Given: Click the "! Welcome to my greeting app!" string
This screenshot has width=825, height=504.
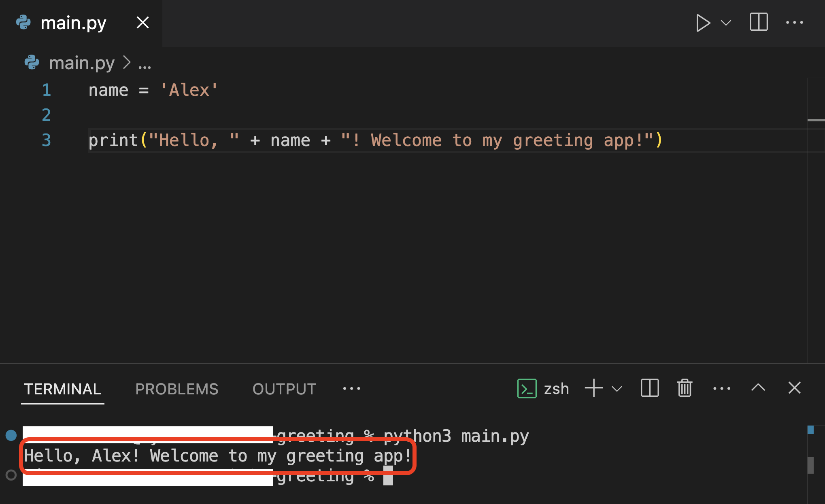Looking at the screenshot, I should coord(497,141).
